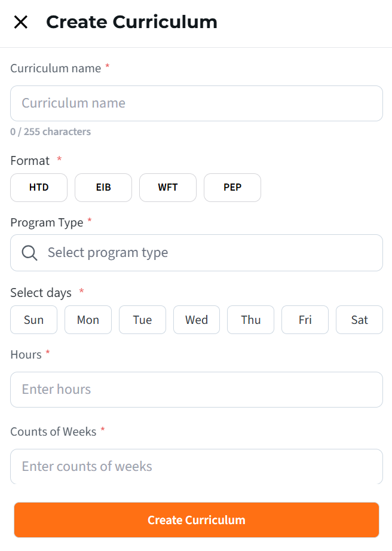Close the Create Curriculum form

21,22
